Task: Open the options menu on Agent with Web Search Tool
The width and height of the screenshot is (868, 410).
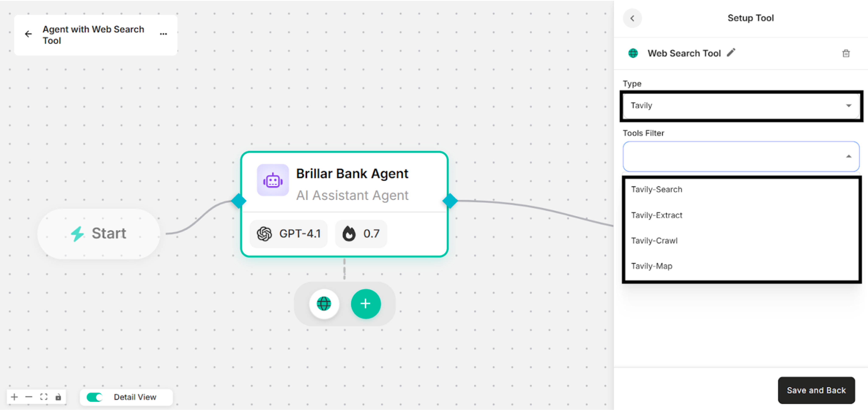Action: 163,34
